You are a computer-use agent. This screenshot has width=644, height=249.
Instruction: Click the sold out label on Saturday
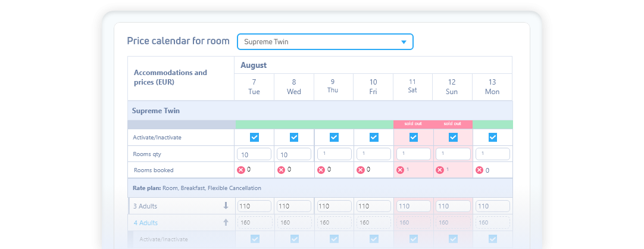(x=413, y=124)
